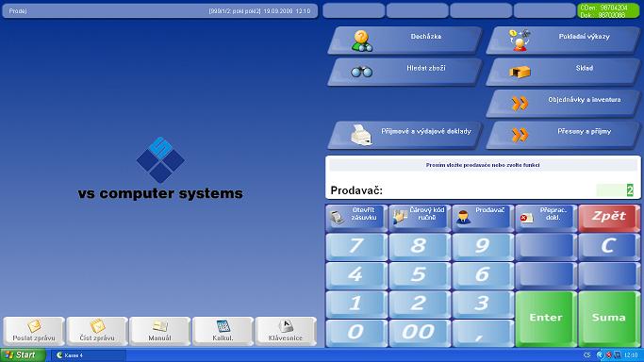Image resolution: width=644 pixels, height=362 pixels.
Task: Select the Prodavač seller button
Action: coord(483,218)
